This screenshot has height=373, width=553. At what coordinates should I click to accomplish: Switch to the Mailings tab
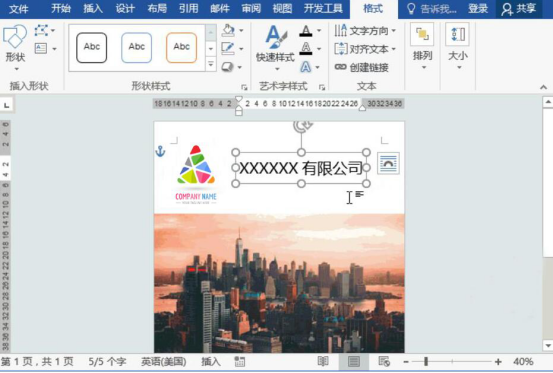(220, 8)
